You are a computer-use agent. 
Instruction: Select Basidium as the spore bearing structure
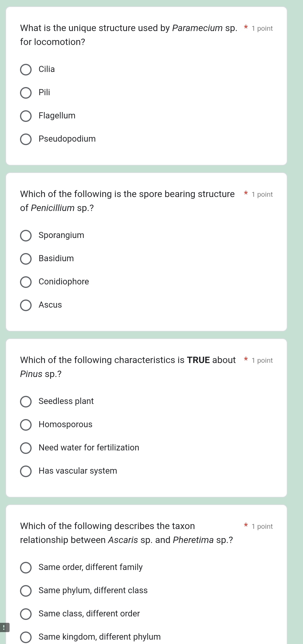pyautogui.click(x=26, y=259)
